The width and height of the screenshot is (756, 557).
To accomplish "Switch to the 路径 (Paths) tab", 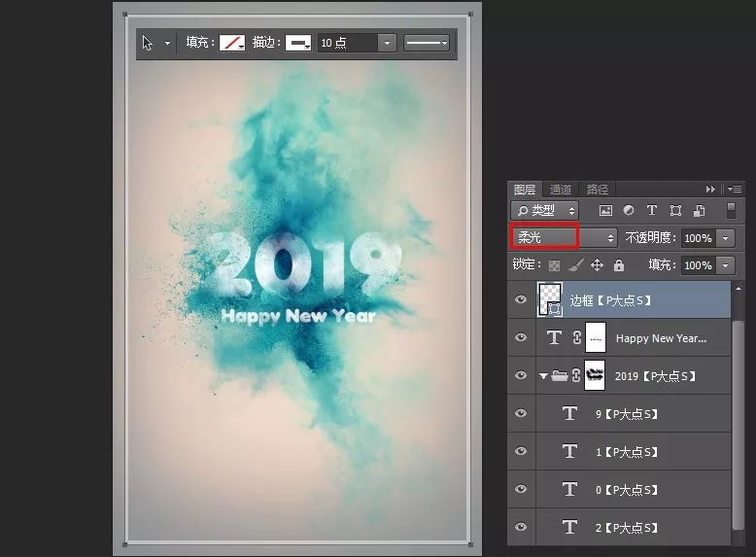I will click(x=597, y=189).
